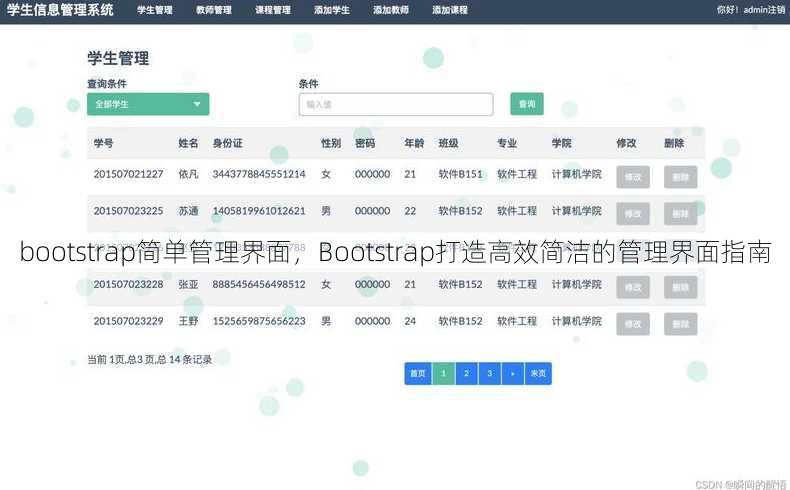Viewport: 790px width, 490px height.
Task: Open the 学生管理 nav menu item
Action: [155, 10]
